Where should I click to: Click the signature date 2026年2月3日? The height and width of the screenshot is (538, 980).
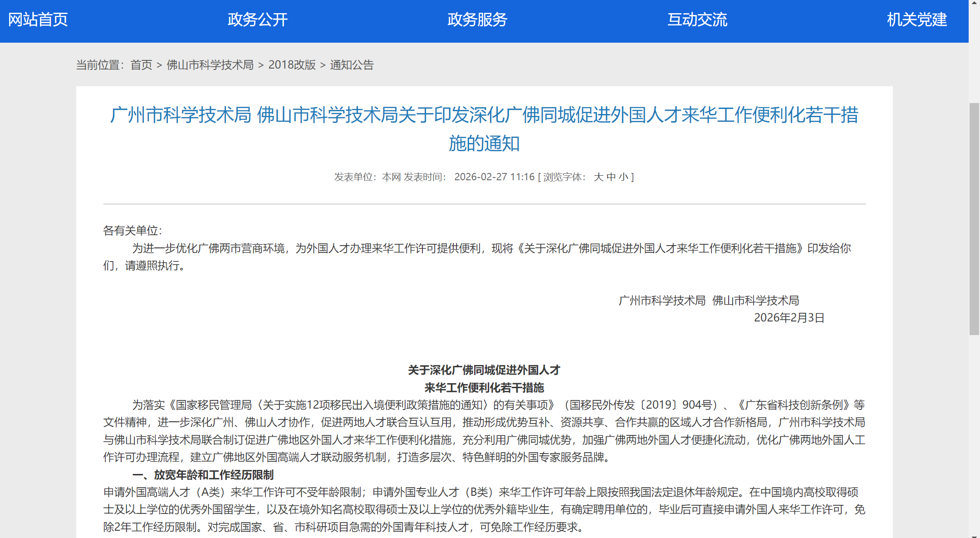[x=789, y=318]
